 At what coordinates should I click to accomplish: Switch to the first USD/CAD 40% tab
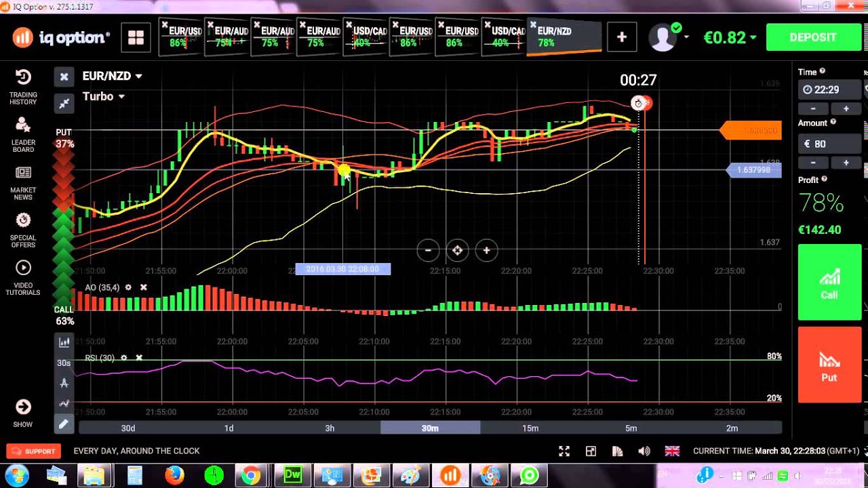[367, 37]
